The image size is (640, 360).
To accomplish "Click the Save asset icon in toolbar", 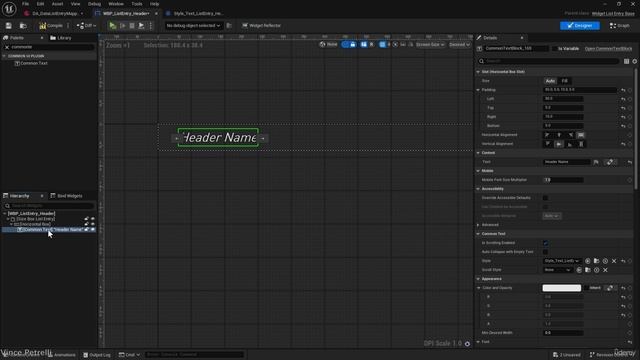I will pos(9,26).
